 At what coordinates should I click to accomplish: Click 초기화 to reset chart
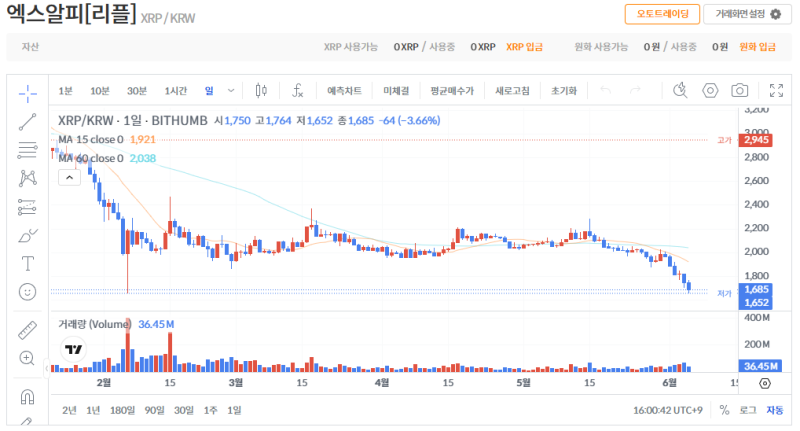click(x=564, y=91)
